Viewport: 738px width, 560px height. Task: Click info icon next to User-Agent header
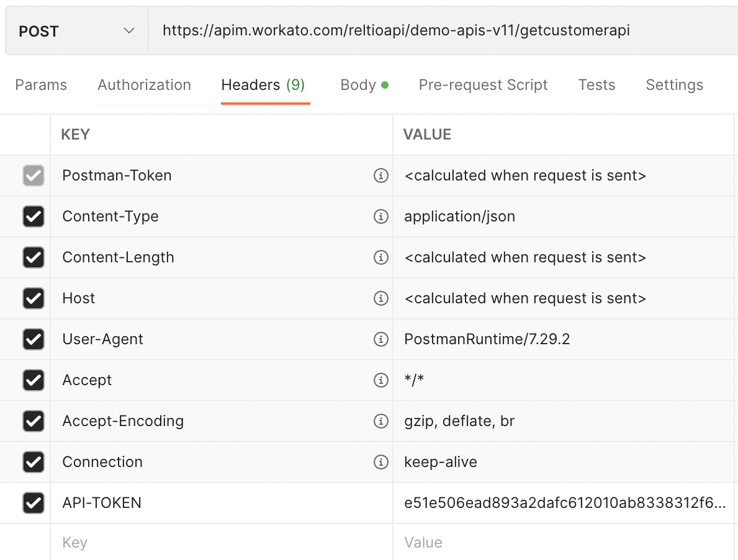pyautogui.click(x=380, y=339)
